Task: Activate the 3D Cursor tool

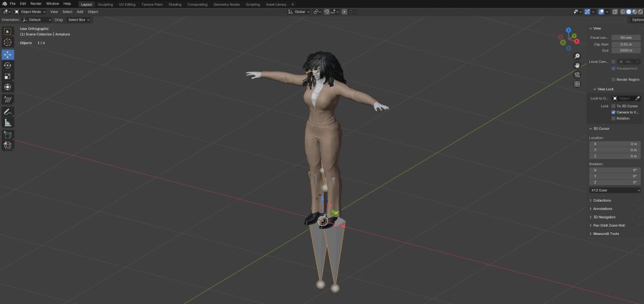Action: pyautogui.click(x=8, y=43)
